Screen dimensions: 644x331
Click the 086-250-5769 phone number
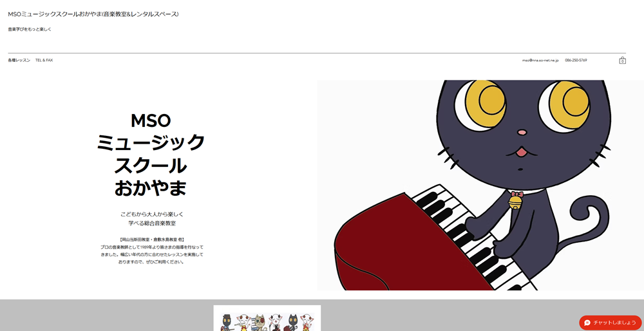coord(576,61)
